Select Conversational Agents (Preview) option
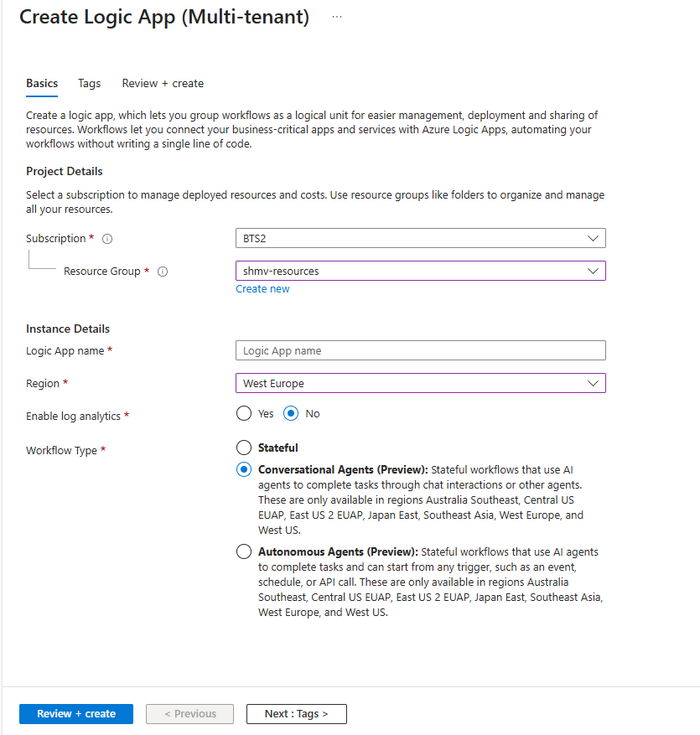 (243, 469)
